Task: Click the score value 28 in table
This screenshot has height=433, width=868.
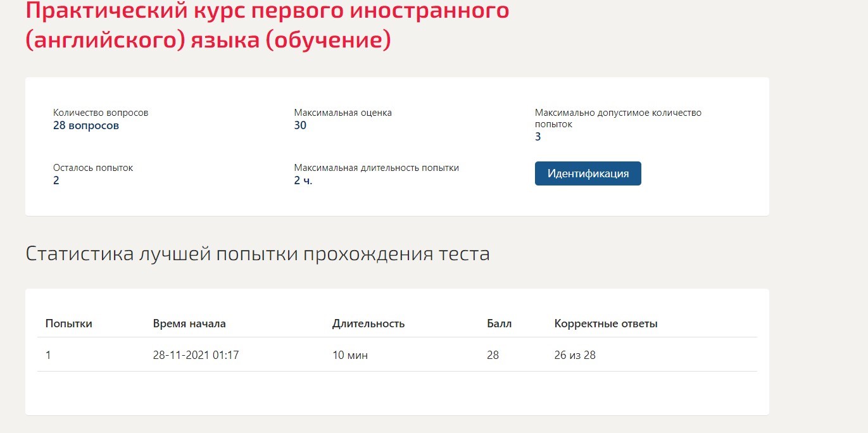Action: click(493, 355)
